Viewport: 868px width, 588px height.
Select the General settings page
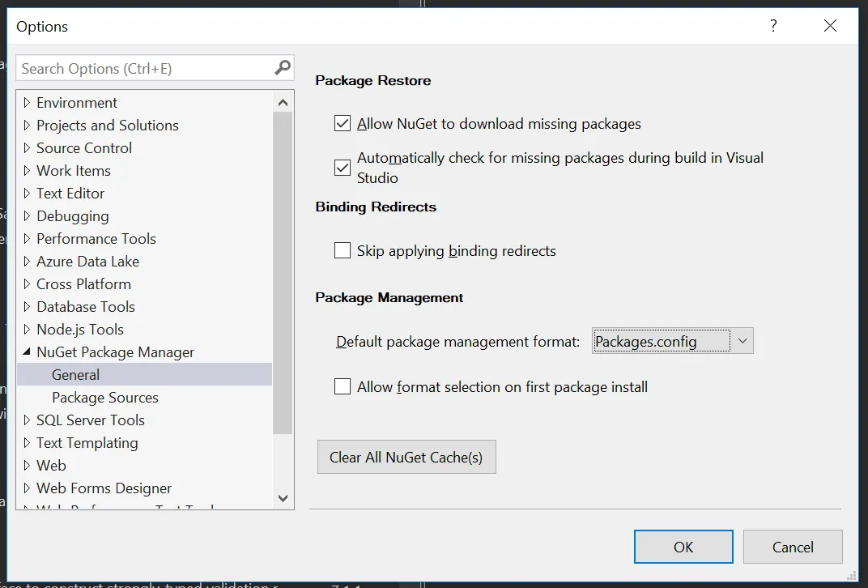click(76, 375)
